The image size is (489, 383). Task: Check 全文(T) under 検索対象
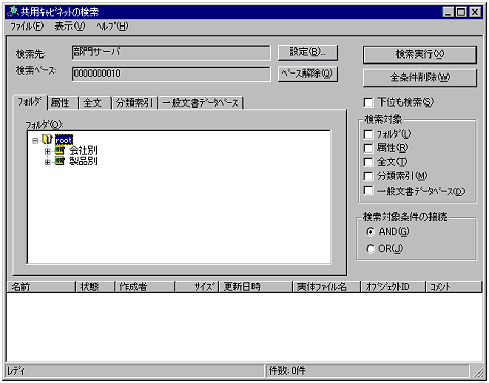pyautogui.click(x=368, y=162)
